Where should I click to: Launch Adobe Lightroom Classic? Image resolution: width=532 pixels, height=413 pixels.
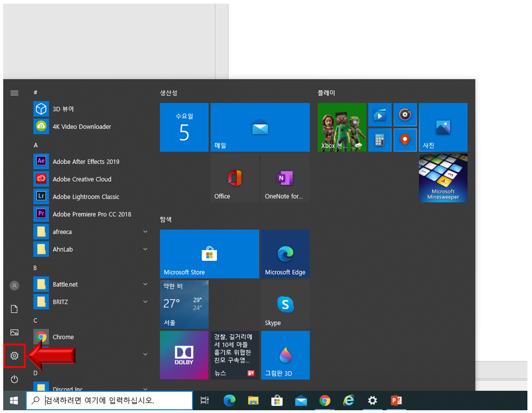92,197
